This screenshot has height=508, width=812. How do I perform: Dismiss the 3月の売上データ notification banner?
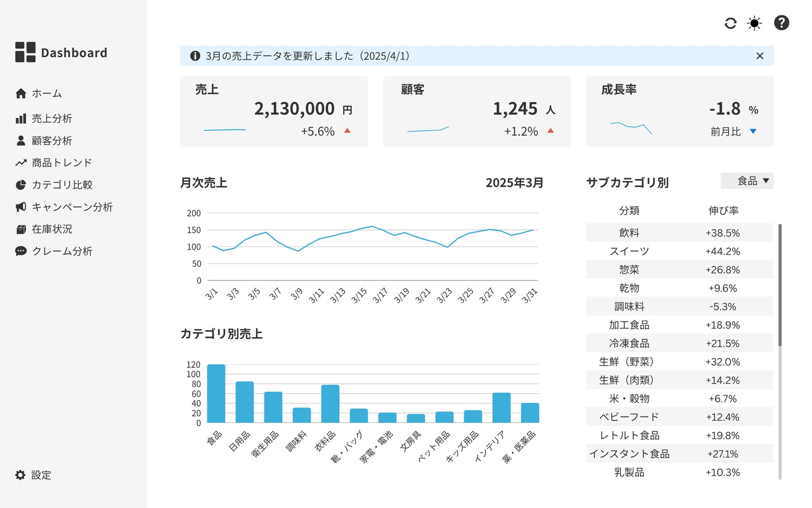[x=760, y=56]
